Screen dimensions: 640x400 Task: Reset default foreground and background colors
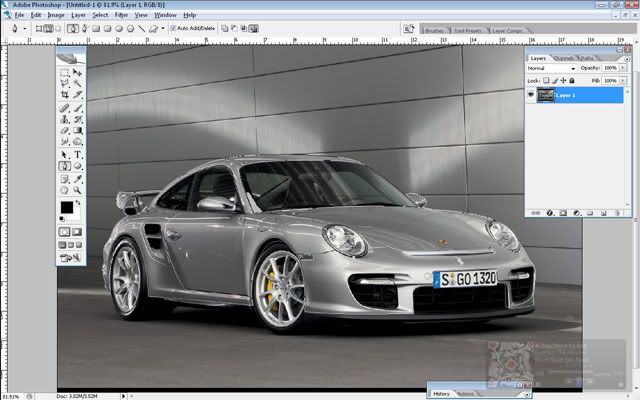point(62,219)
